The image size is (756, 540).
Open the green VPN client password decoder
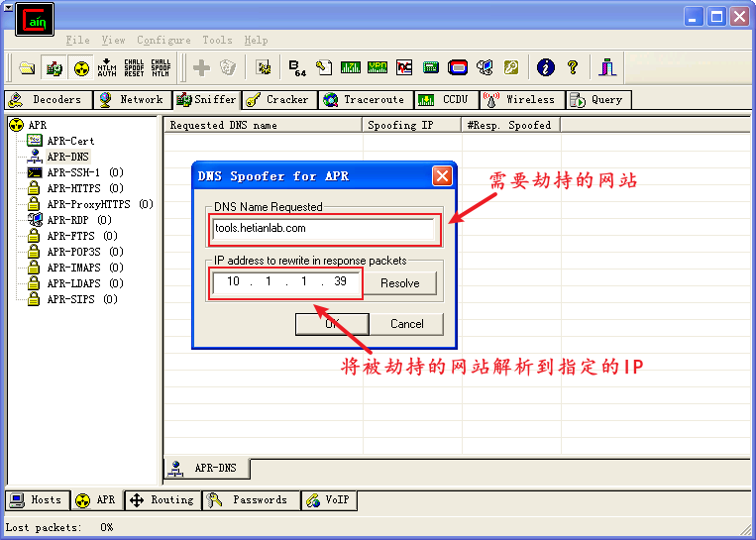pyautogui.click(x=378, y=67)
